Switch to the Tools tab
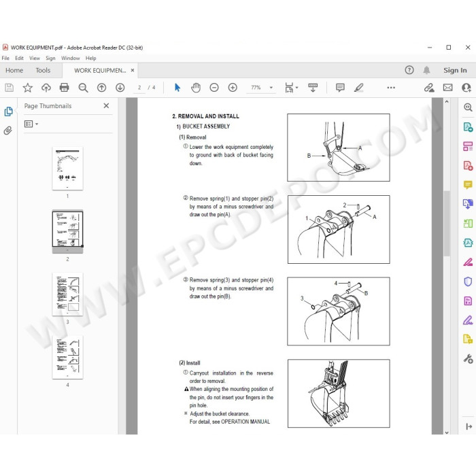Image resolution: width=476 pixels, height=476 pixels. click(x=43, y=70)
